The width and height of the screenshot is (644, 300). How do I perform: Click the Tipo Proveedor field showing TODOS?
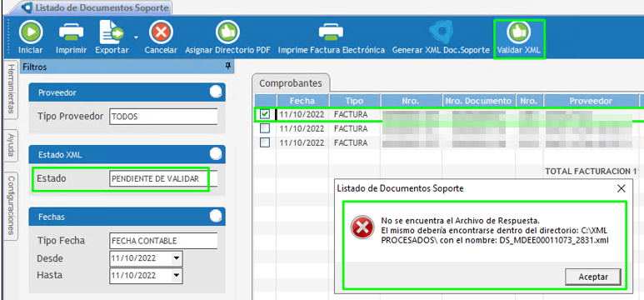(163, 117)
